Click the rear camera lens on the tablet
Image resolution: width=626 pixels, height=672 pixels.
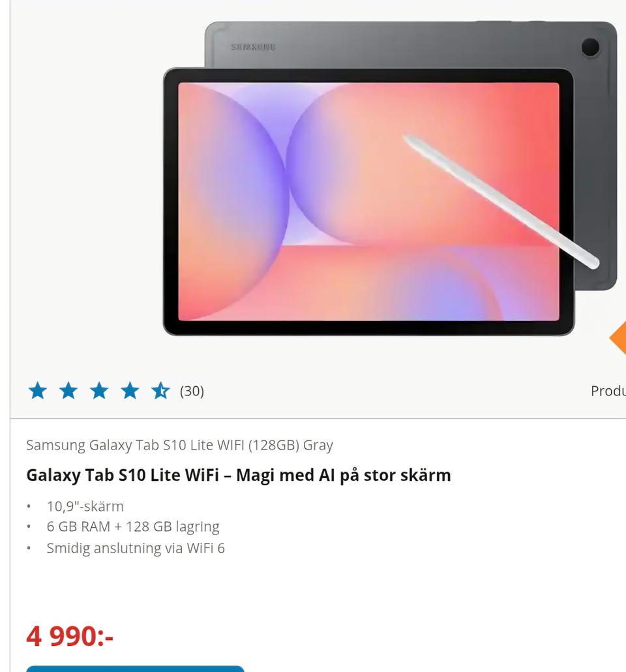[590, 47]
